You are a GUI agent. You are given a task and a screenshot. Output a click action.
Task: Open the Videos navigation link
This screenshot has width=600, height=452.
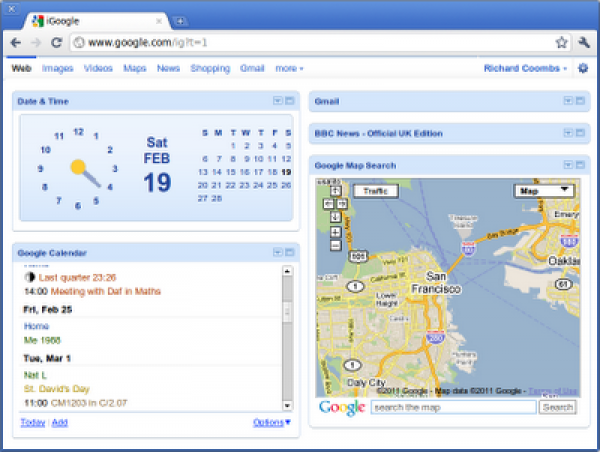coord(98,69)
